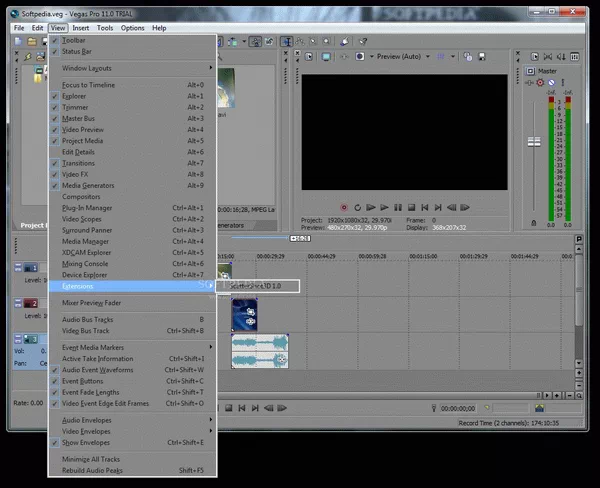This screenshot has height=488, width=600.
Task: Click Play From Start below preview
Action: 370,207
